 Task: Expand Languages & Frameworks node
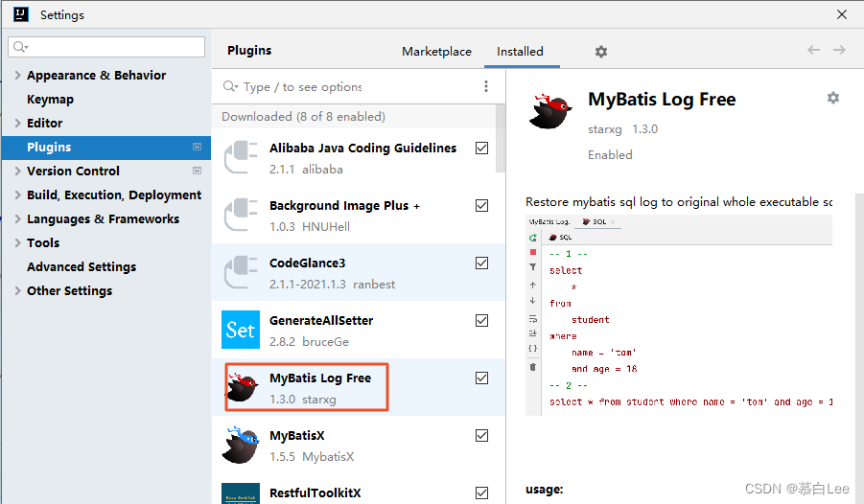point(17,218)
